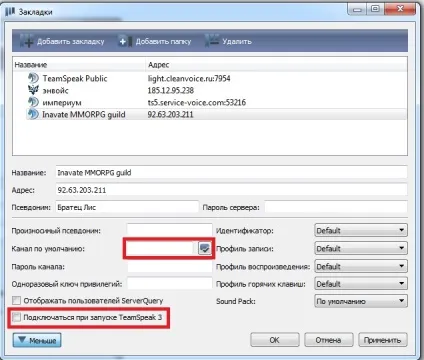Click the Применить button
424x360 pixels.
coord(383,340)
